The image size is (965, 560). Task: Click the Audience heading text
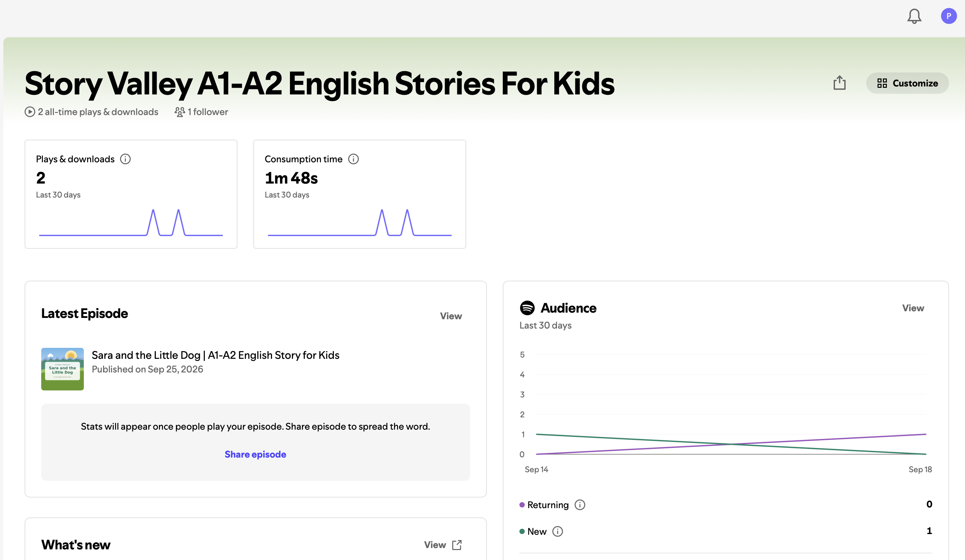click(x=568, y=308)
